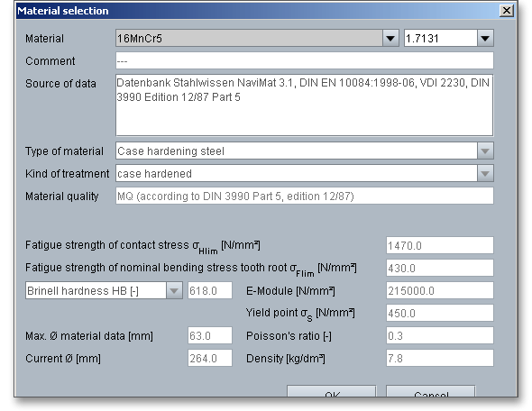The image size is (532, 411).
Task: Confirm with the OK button
Action: pyautogui.click(x=332, y=391)
